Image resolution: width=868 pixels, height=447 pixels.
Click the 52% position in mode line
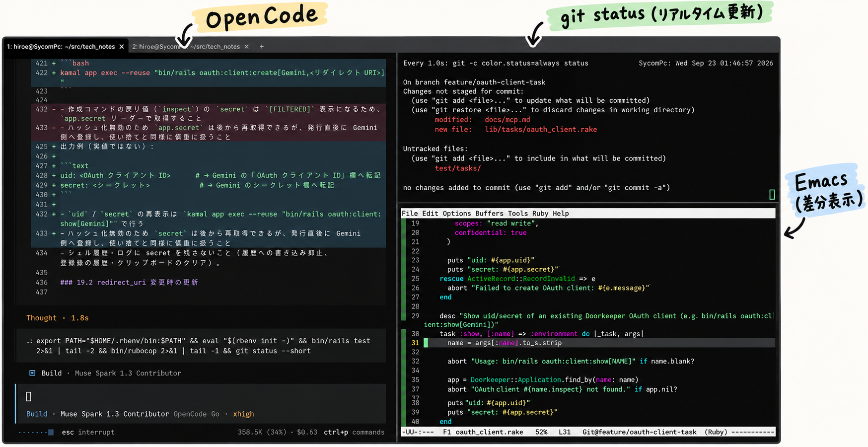click(x=541, y=432)
